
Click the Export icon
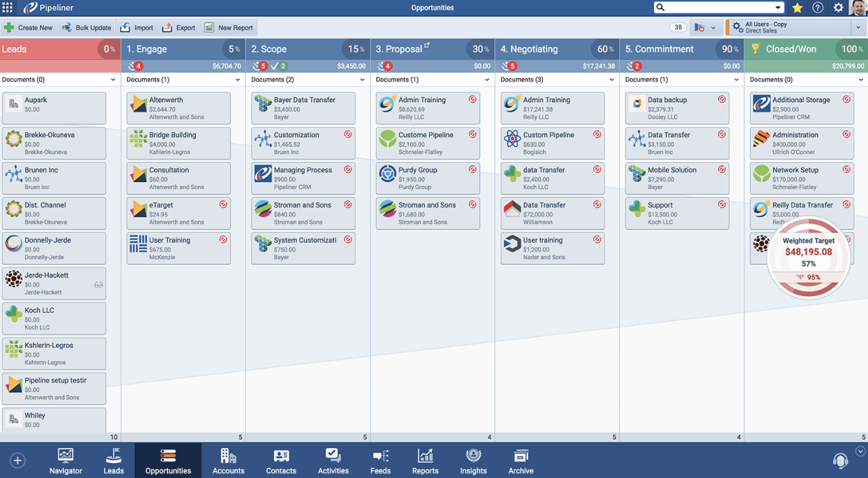click(x=167, y=27)
